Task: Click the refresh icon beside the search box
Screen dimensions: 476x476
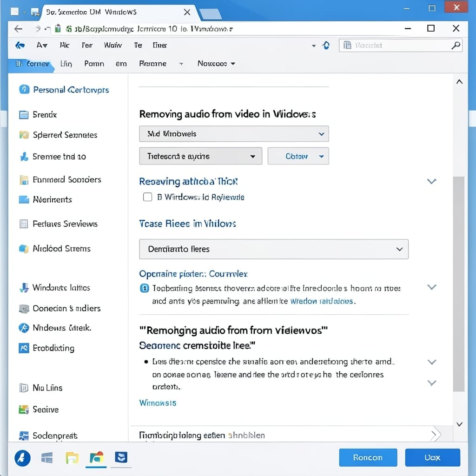Action: click(326, 46)
